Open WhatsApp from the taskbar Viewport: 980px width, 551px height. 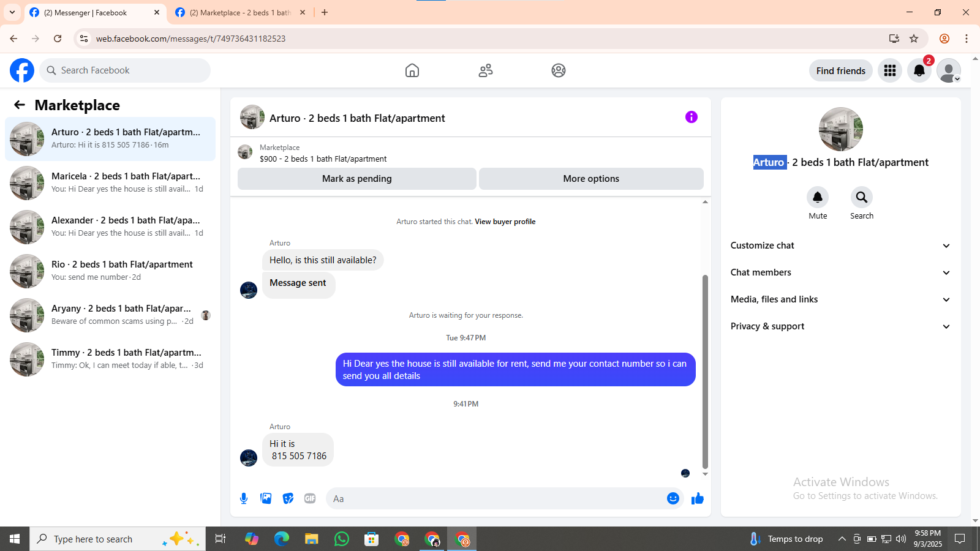[342, 539]
